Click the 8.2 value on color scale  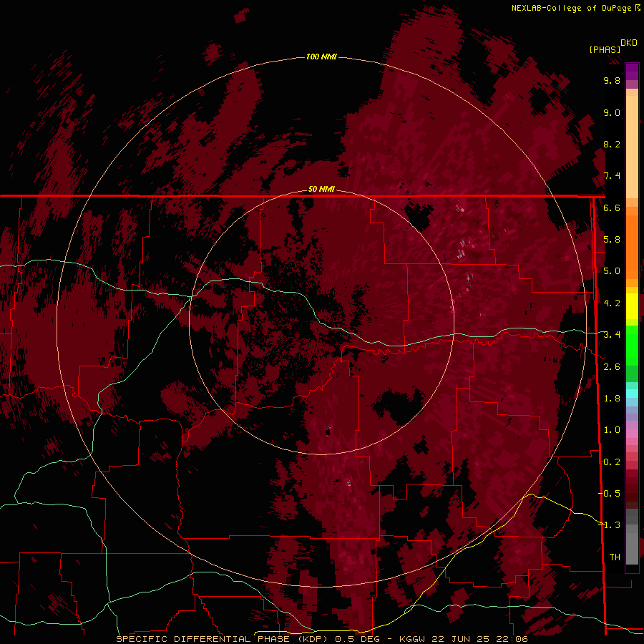[612, 144]
